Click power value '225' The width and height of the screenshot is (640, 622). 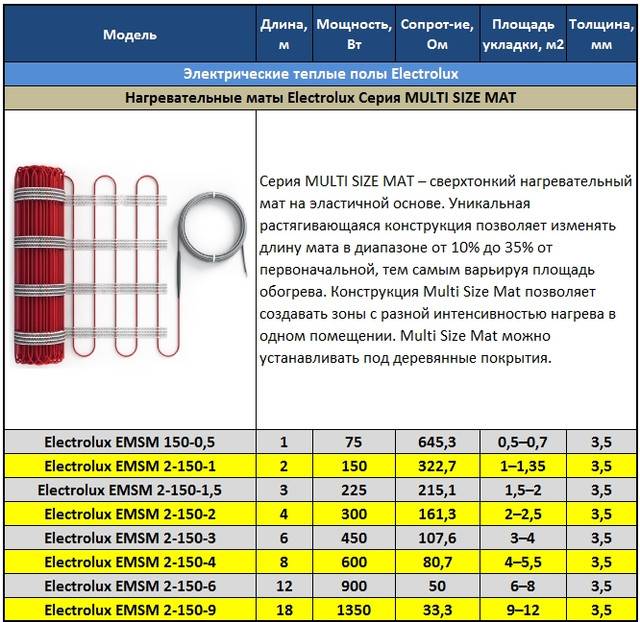point(354,490)
